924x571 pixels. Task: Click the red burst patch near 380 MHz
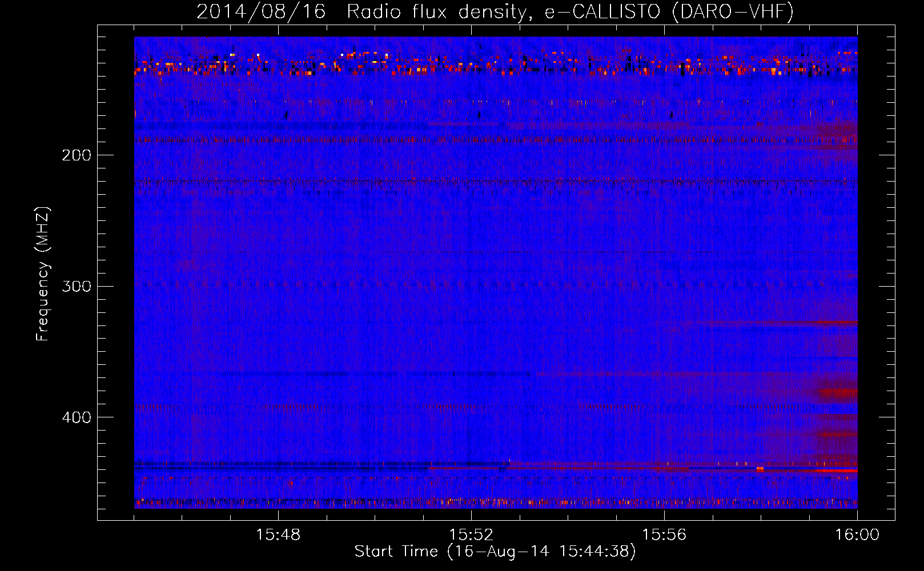click(838, 393)
